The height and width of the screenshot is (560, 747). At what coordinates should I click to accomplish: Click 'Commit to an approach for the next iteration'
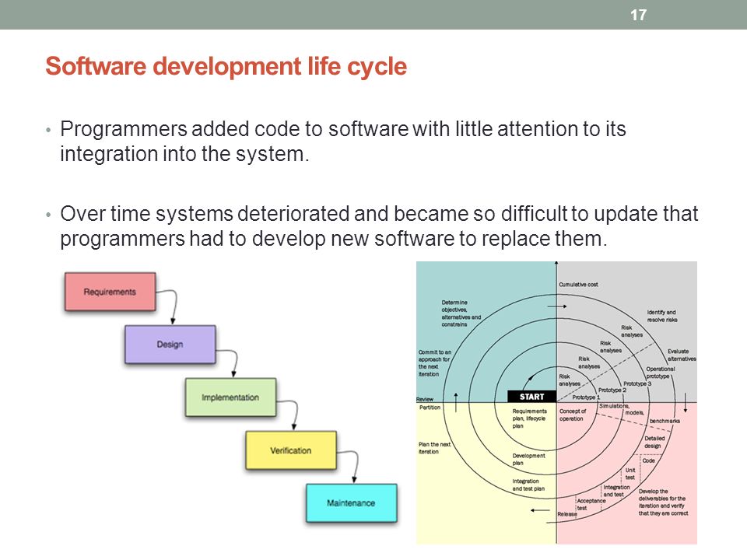pyautogui.click(x=434, y=363)
